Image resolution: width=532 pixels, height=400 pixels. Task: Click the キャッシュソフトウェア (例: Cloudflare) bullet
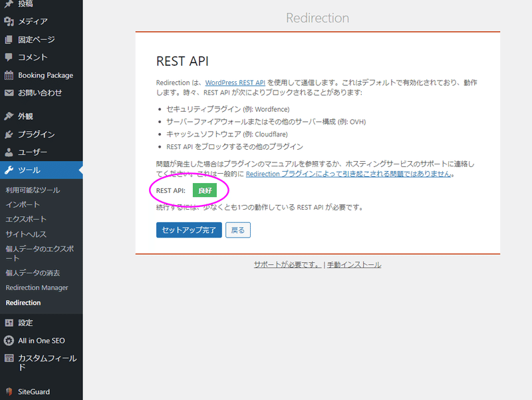tap(227, 134)
